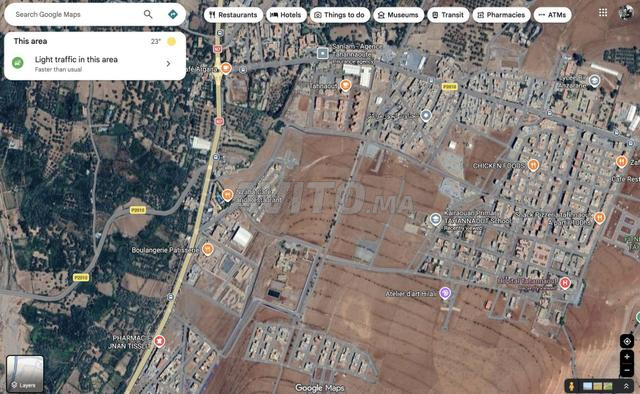640x394 pixels.
Task: Filter map by Hotels
Action: [x=286, y=15]
